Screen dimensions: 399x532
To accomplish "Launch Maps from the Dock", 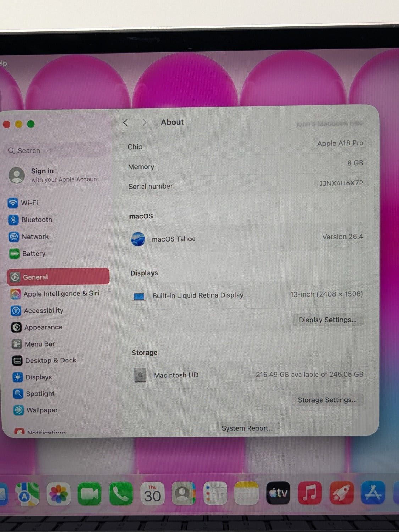I will pyautogui.click(x=27, y=494).
